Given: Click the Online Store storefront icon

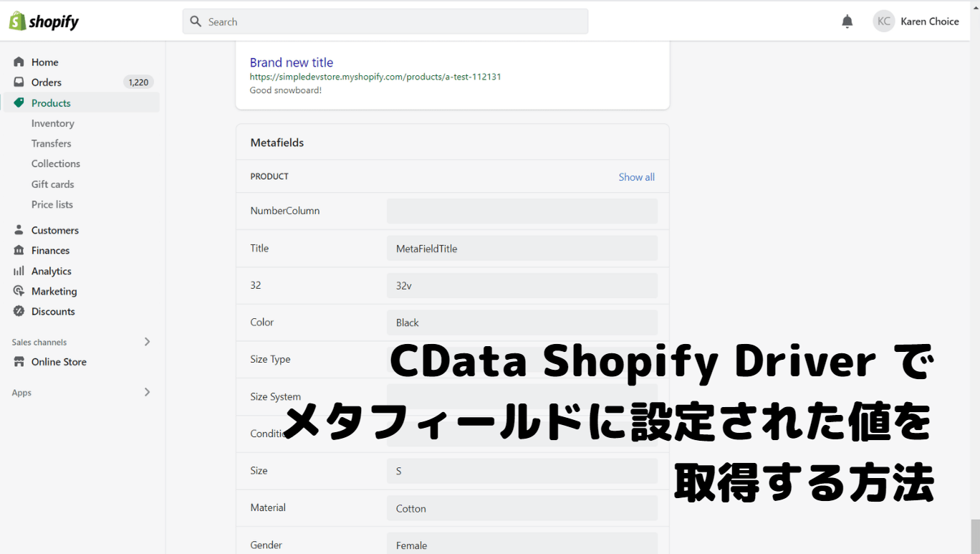Looking at the screenshot, I should click(19, 362).
